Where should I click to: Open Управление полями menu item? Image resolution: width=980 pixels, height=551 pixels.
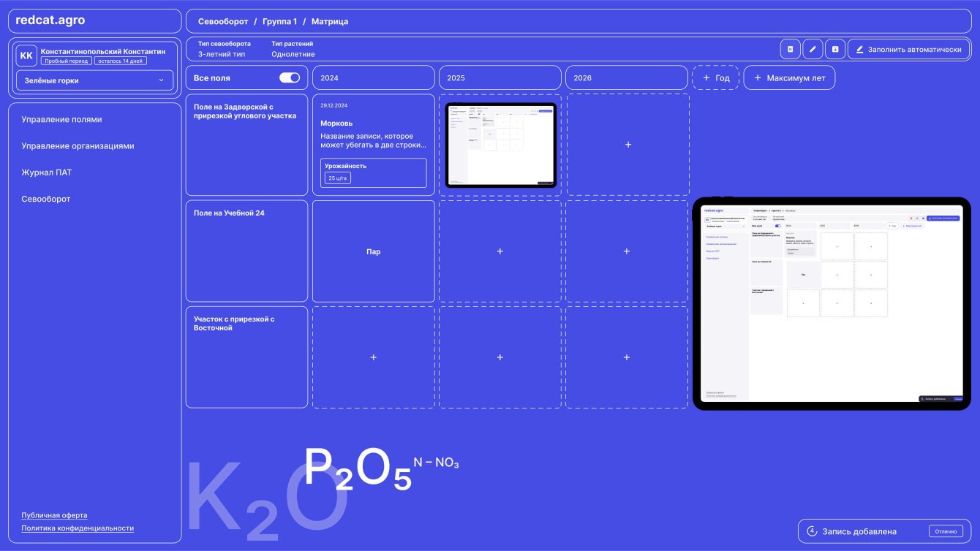[x=62, y=119]
